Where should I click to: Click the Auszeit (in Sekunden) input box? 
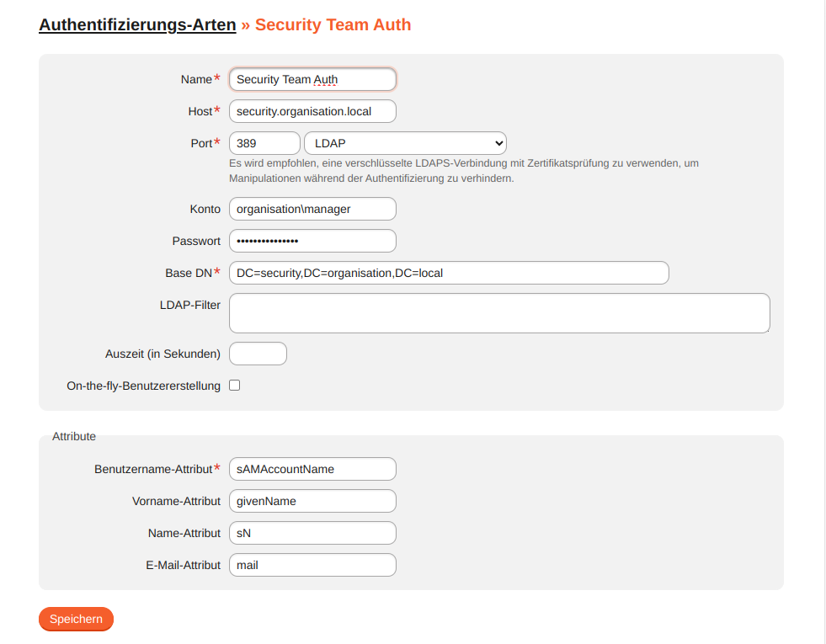point(258,354)
